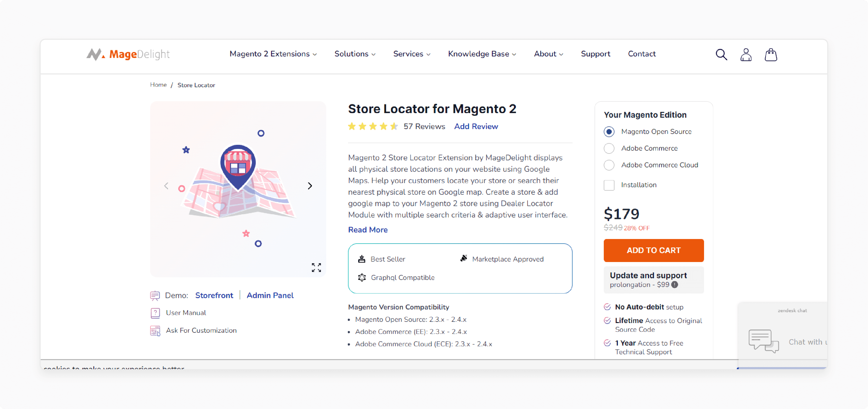Click the Add Review link

pyautogui.click(x=476, y=126)
